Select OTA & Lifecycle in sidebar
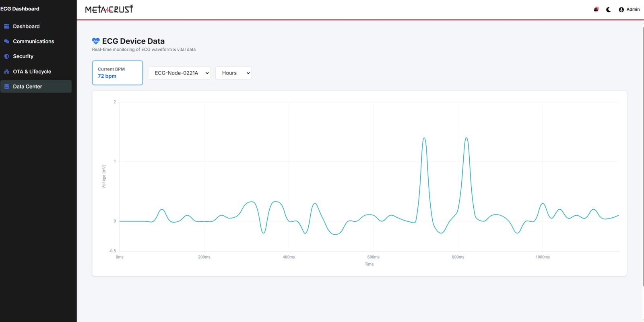Image resolution: width=644 pixels, height=322 pixels. click(x=32, y=72)
